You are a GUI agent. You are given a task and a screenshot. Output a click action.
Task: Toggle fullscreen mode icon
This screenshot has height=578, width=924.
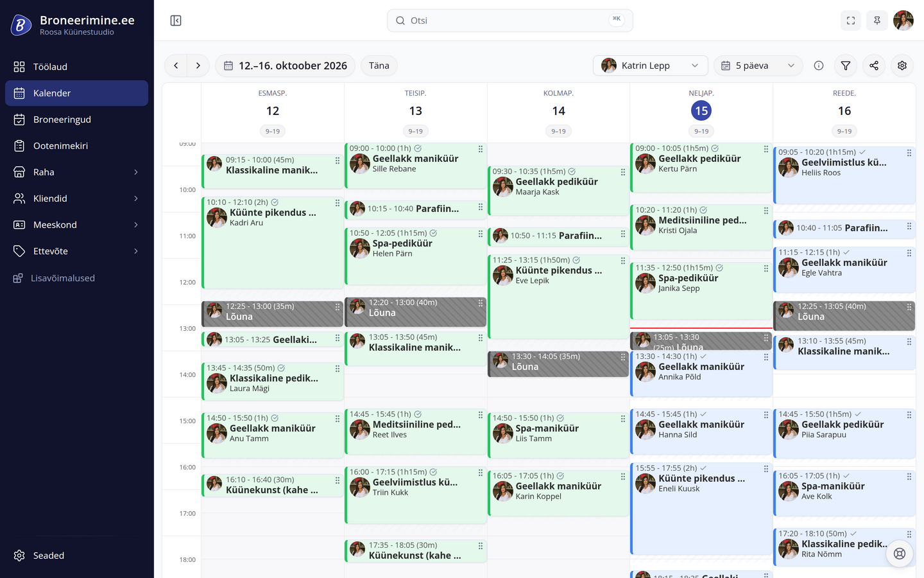click(851, 21)
